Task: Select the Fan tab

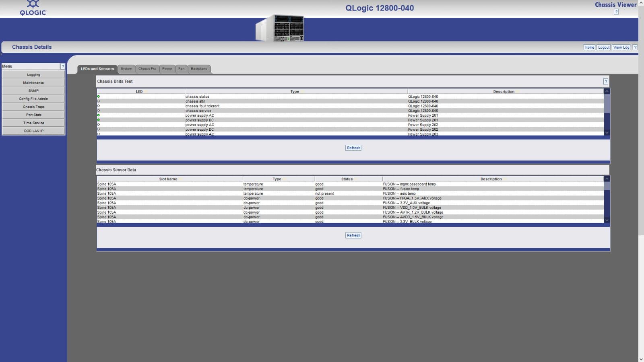Action: tap(182, 69)
